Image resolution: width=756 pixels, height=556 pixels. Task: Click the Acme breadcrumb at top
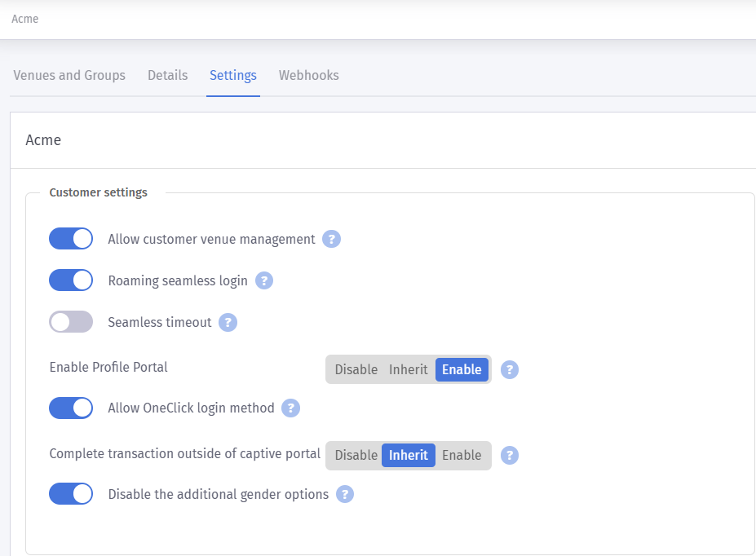tap(25, 19)
